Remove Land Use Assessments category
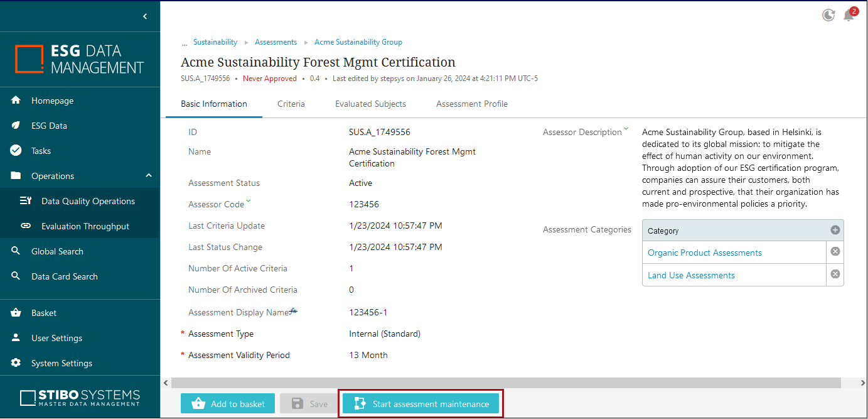 click(x=835, y=275)
